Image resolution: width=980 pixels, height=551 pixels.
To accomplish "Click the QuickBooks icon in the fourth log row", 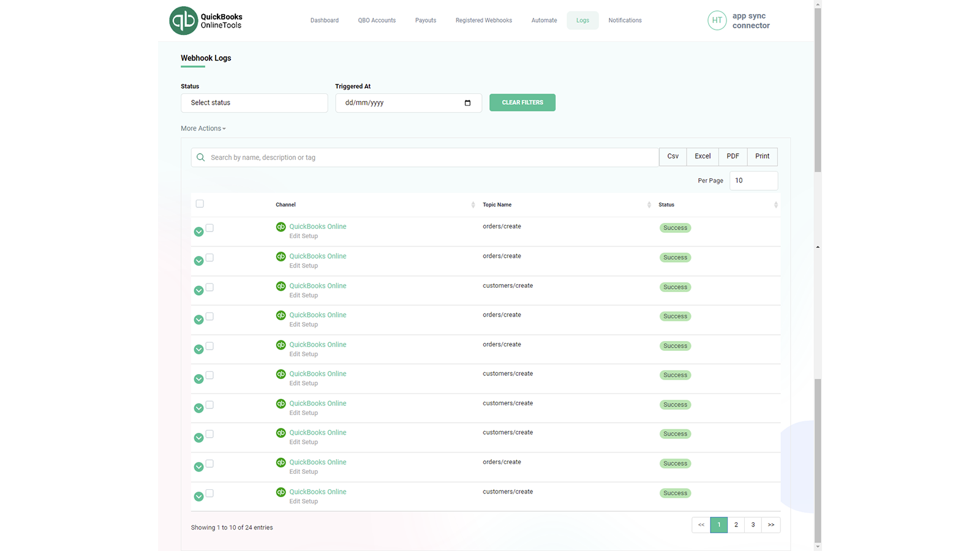I will click(281, 315).
